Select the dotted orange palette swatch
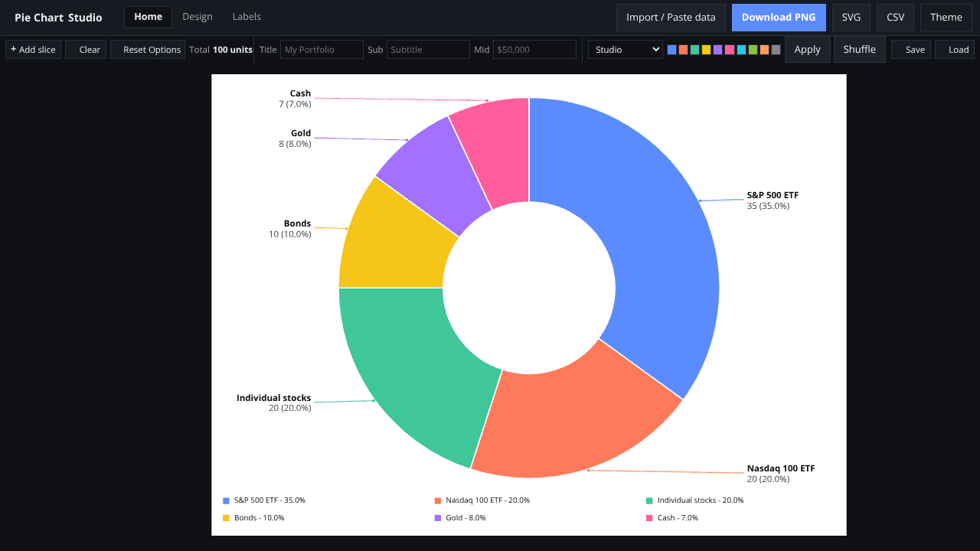This screenshot has width=980, height=551. coord(764,50)
